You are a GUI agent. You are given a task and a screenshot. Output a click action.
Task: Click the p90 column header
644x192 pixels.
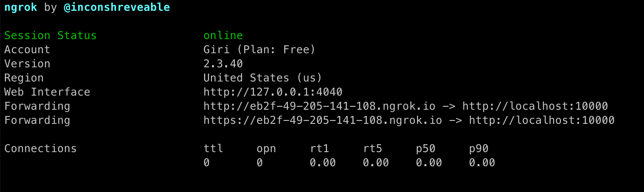479,149
